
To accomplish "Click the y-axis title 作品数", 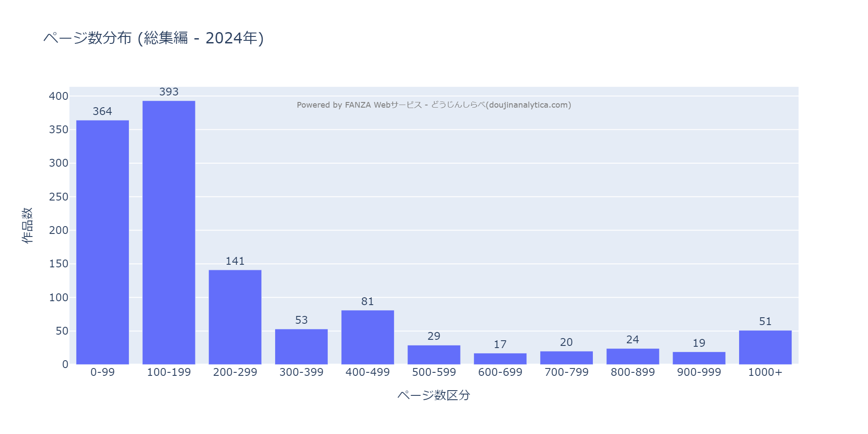I will (x=27, y=226).
